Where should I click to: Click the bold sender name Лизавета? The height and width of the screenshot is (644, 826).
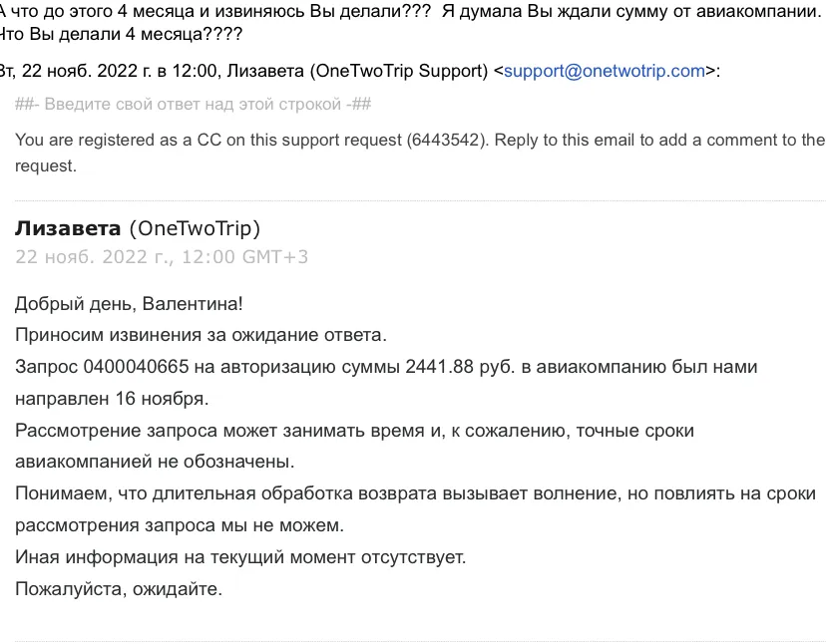point(68,228)
